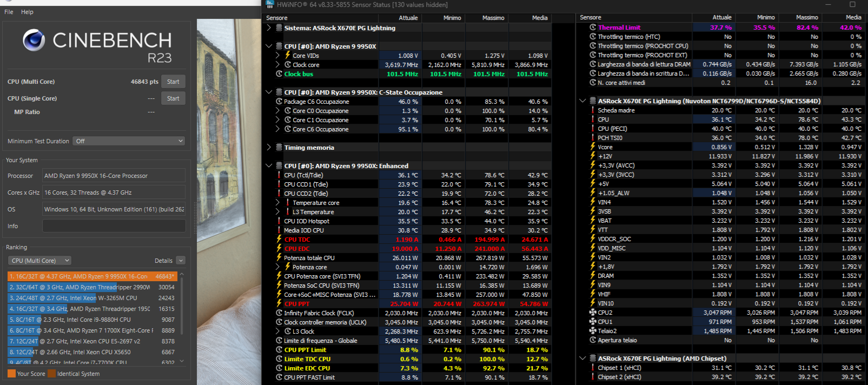Click the Identical System brown swatch
Screen dimensions: 868x385
pos(51,374)
